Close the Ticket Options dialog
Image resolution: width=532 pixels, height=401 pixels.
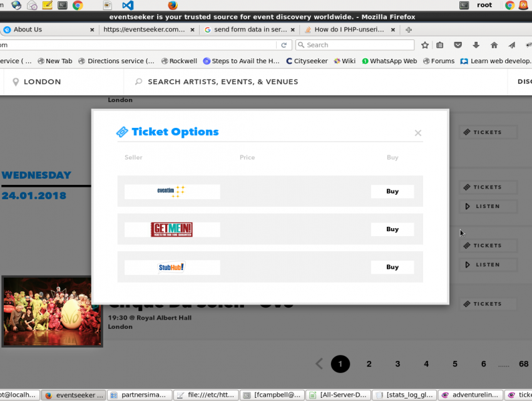pos(417,133)
